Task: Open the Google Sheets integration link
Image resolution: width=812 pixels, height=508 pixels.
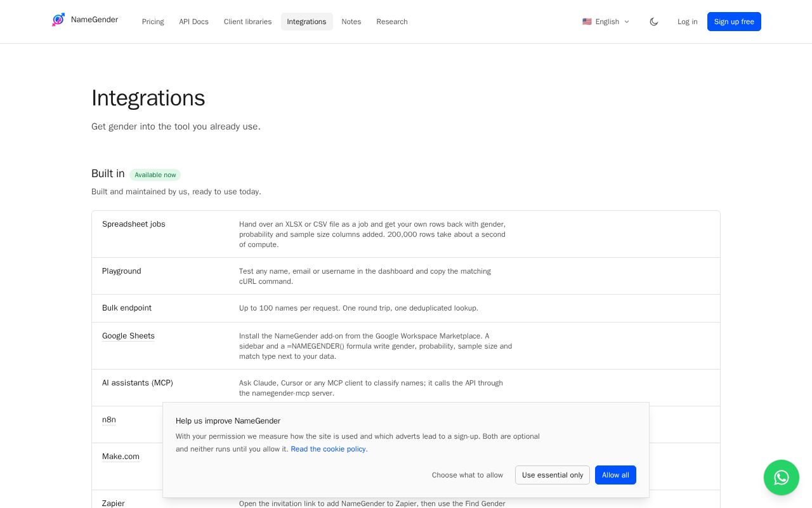Action: click(128, 336)
